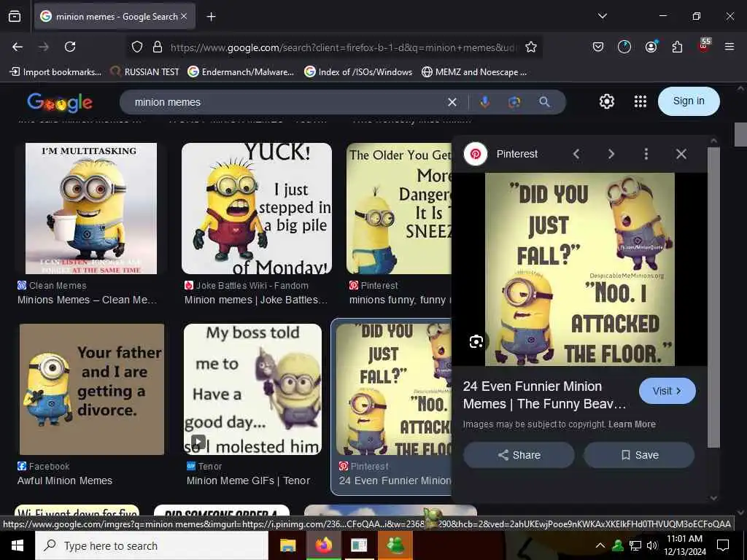This screenshot has height=560, width=747.
Task: Open Minion Meme GIFs Tenor link
Action: 248,481
